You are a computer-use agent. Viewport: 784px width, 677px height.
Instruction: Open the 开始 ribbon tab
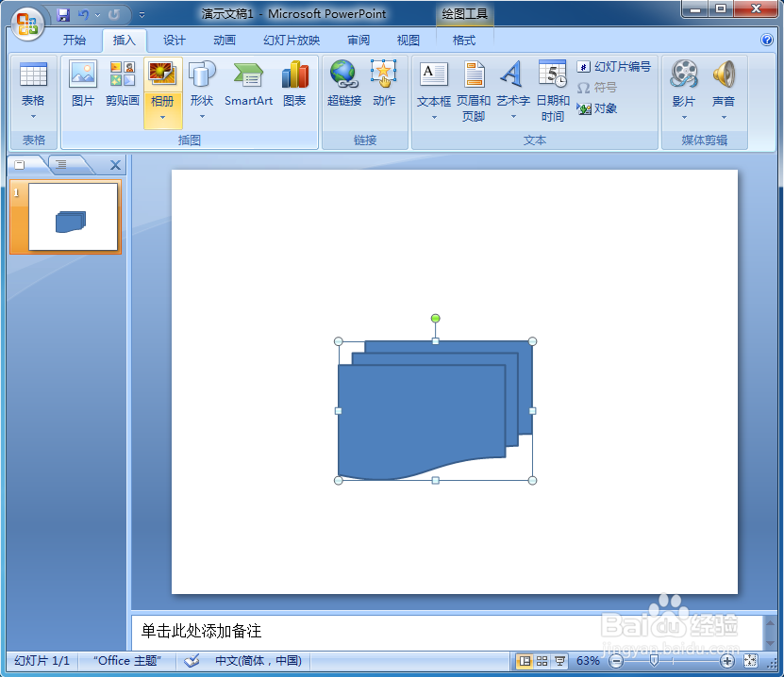coord(74,41)
